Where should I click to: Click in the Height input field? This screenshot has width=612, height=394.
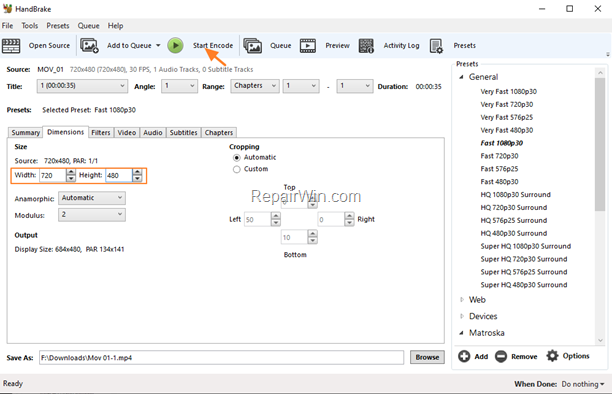click(119, 175)
